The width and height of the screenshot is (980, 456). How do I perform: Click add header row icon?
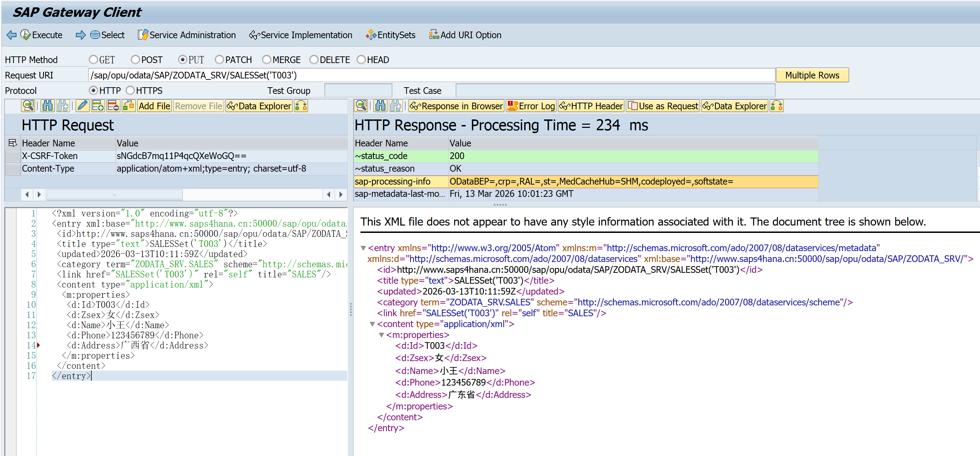98,106
